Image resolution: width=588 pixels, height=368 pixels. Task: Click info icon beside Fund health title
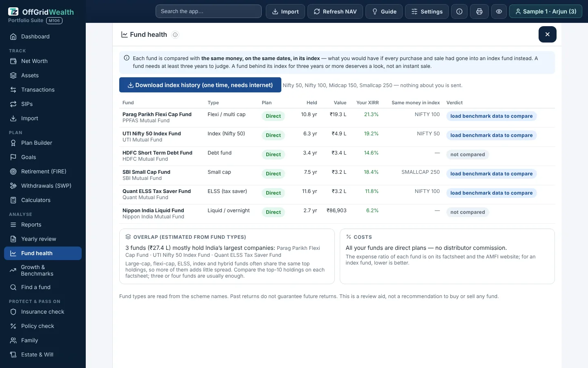coord(175,35)
